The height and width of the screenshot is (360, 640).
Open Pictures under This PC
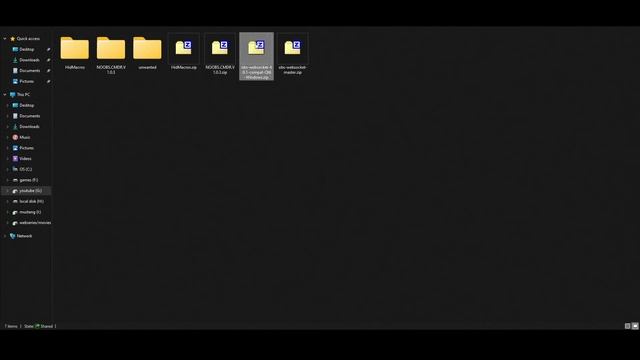tap(24, 148)
